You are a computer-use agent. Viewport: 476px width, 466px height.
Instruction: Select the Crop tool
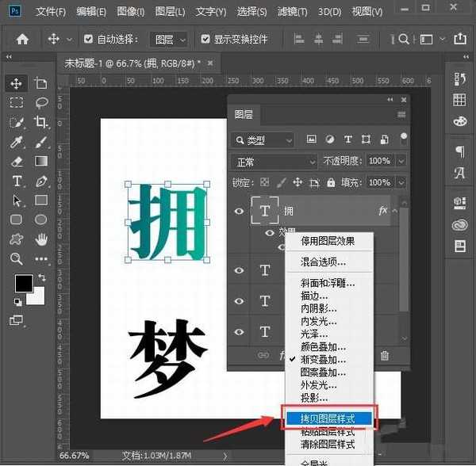click(x=41, y=122)
